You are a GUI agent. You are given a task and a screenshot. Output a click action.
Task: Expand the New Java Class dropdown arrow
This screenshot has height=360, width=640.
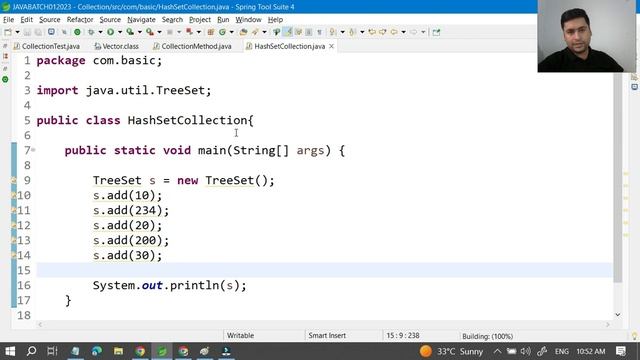(x=232, y=32)
